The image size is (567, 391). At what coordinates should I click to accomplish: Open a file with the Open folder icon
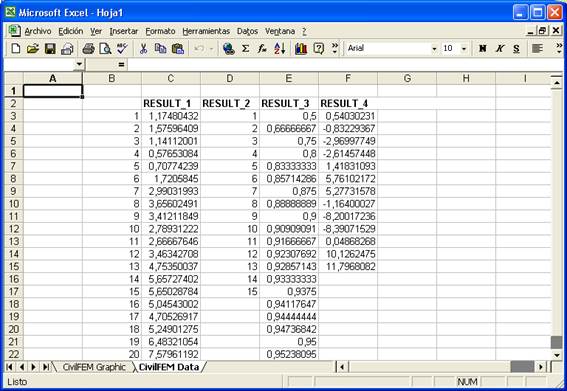[33, 48]
